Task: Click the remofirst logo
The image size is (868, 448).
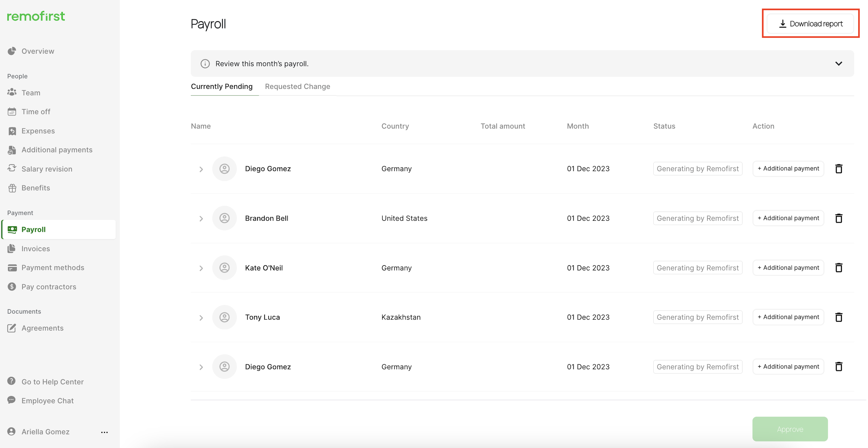Action: click(x=36, y=16)
